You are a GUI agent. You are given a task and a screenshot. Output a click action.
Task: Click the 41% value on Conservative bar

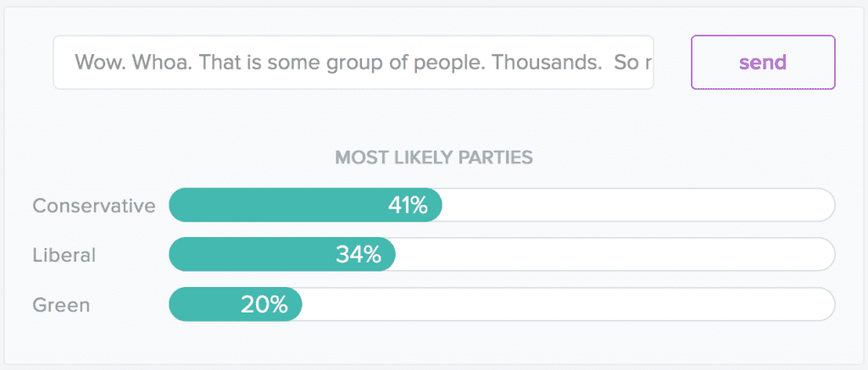click(408, 206)
